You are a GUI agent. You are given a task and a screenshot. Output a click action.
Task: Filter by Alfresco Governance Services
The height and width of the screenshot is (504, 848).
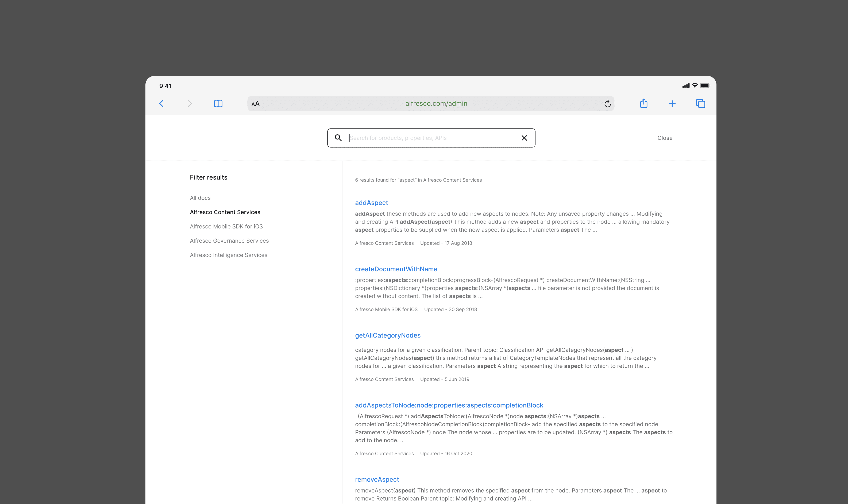[x=229, y=241]
